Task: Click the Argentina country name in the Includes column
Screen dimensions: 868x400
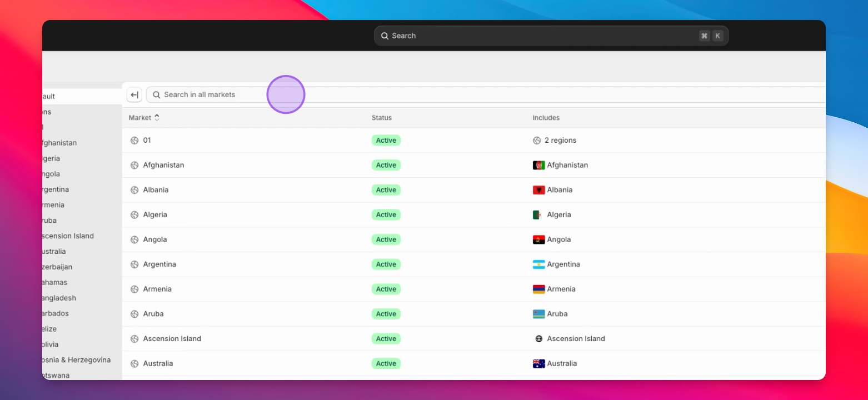Action: pyautogui.click(x=563, y=264)
